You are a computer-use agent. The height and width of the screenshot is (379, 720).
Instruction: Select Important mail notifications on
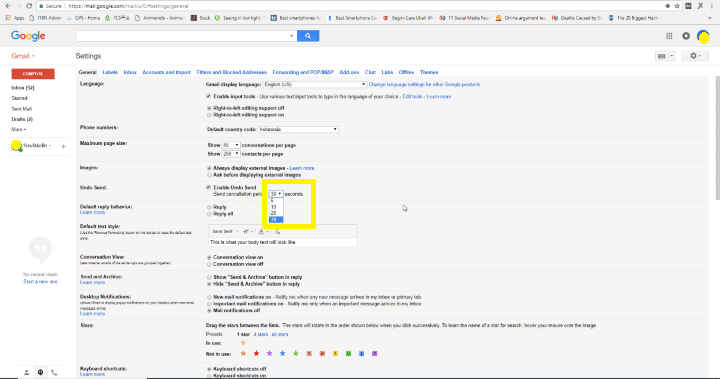(209, 304)
